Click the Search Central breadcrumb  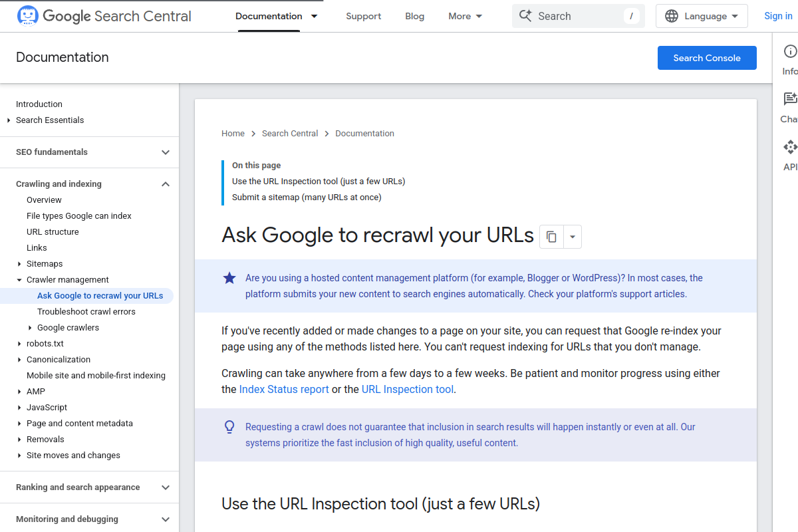(x=290, y=134)
